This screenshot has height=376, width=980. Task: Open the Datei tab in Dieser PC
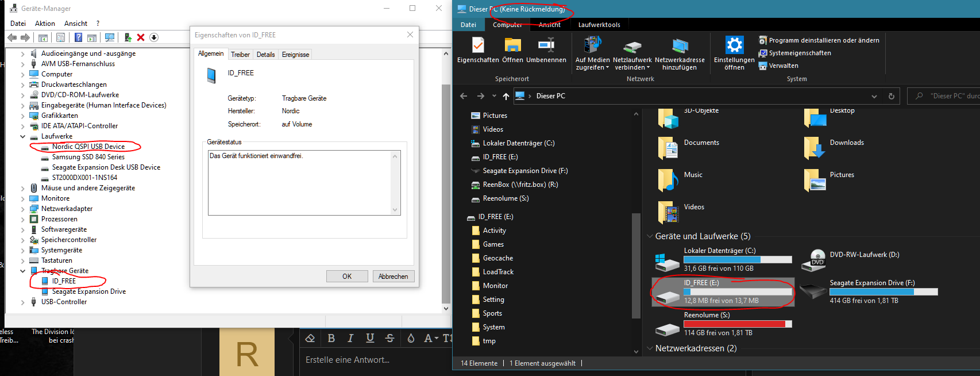[468, 25]
